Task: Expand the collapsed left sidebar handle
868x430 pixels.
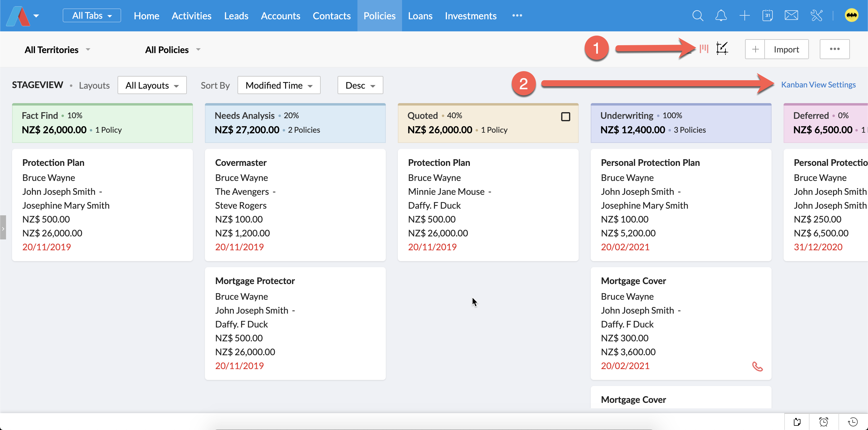Action: (x=3, y=228)
